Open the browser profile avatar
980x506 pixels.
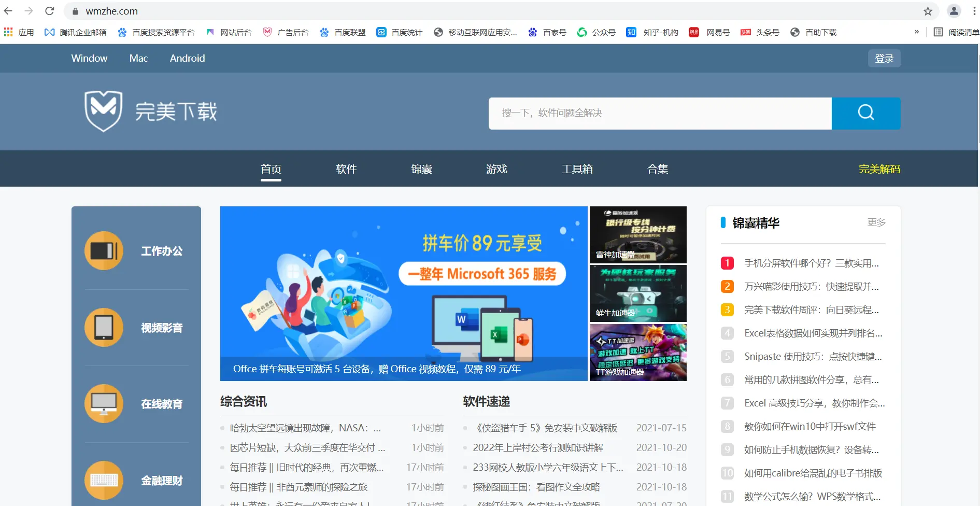click(954, 11)
